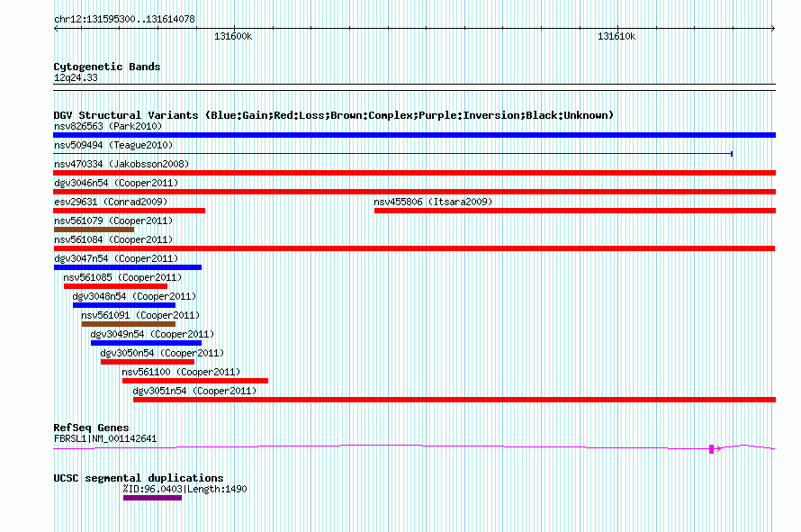Viewport: 801px width, 532px height.
Task: Click the left arrowhead on the ruler
Action: point(56,29)
